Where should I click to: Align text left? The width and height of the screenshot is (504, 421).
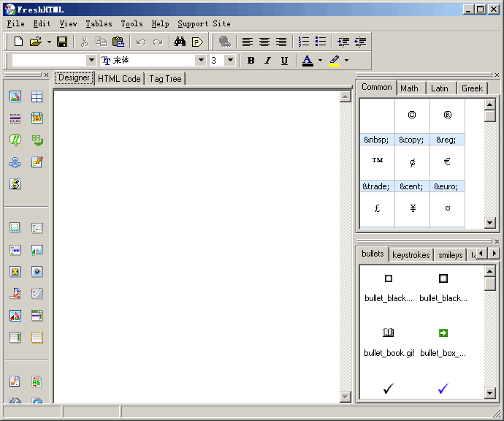point(248,42)
